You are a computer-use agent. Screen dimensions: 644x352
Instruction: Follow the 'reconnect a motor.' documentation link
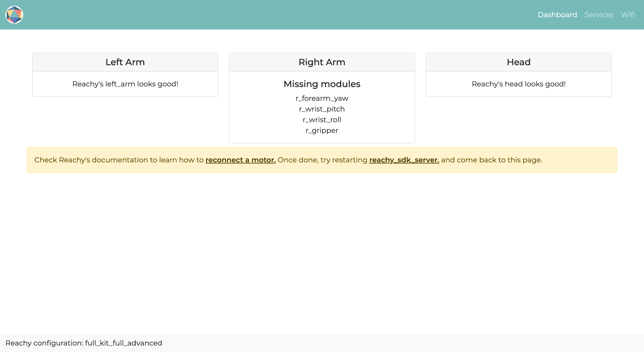click(241, 160)
